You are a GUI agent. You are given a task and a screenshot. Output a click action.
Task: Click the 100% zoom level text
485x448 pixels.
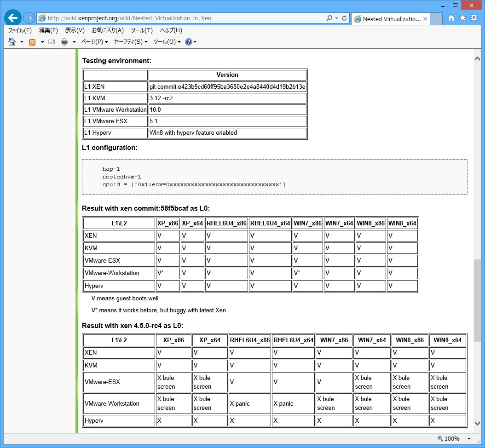pyautogui.click(x=452, y=439)
